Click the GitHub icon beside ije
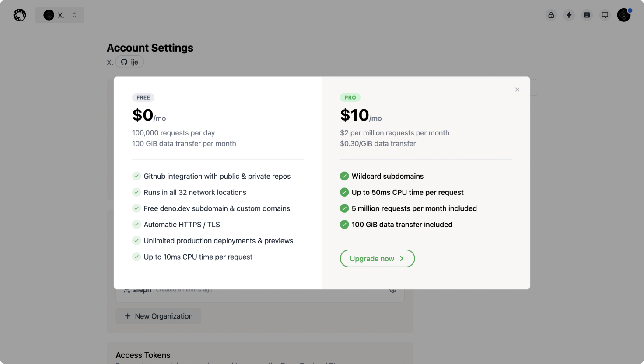Screen dimensions: 644x364 tap(124, 62)
